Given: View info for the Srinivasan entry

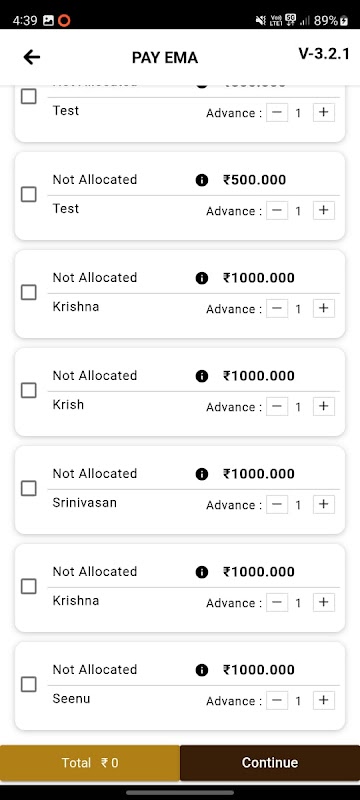Looking at the screenshot, I should 202,474.
